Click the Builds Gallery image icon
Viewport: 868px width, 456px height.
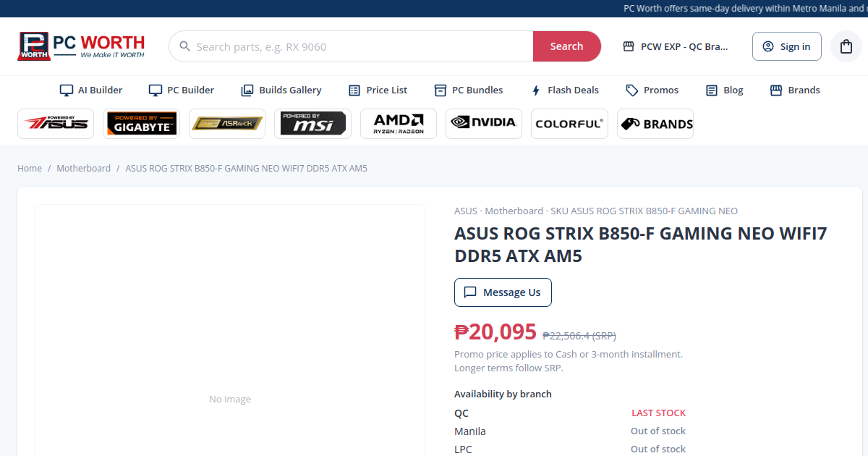pyautogui.click(x=247, y=90)
